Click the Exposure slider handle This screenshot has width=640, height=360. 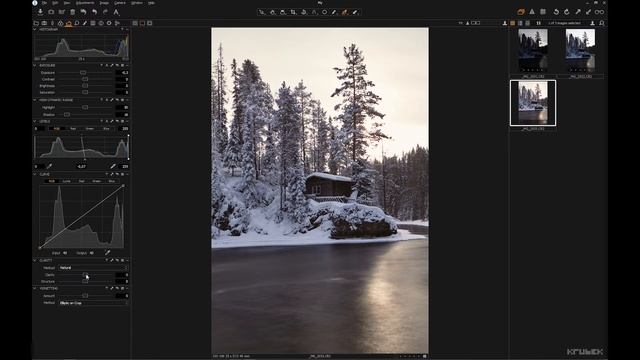83,73
